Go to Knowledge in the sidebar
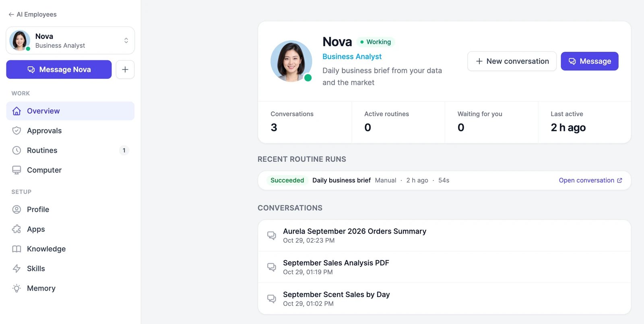Image resolution: width=644 pixels, height=324 pixels. coord(70,249)
